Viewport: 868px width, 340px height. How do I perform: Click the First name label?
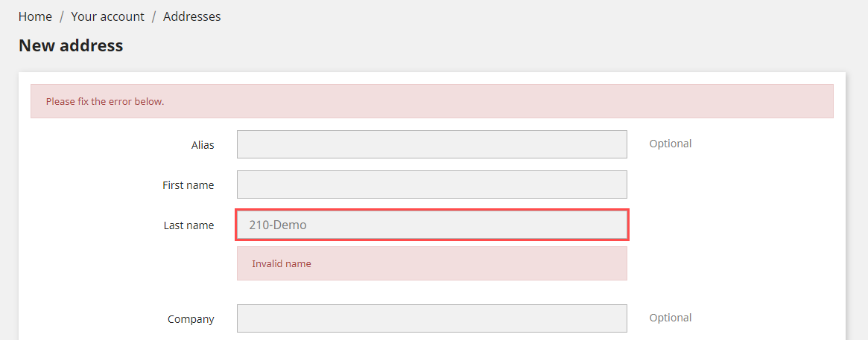tap(189, 185)
